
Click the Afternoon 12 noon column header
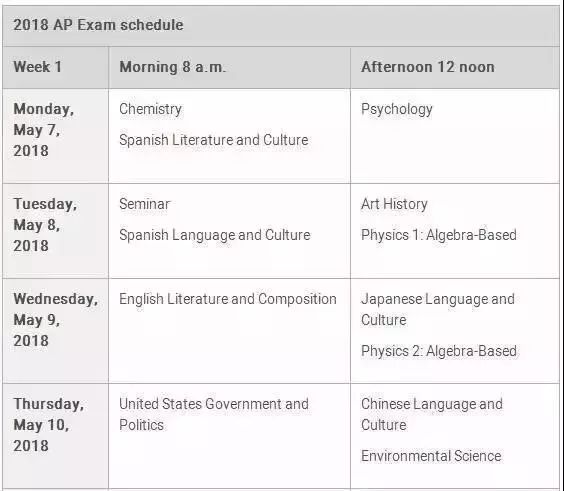(x=455, y=67)
